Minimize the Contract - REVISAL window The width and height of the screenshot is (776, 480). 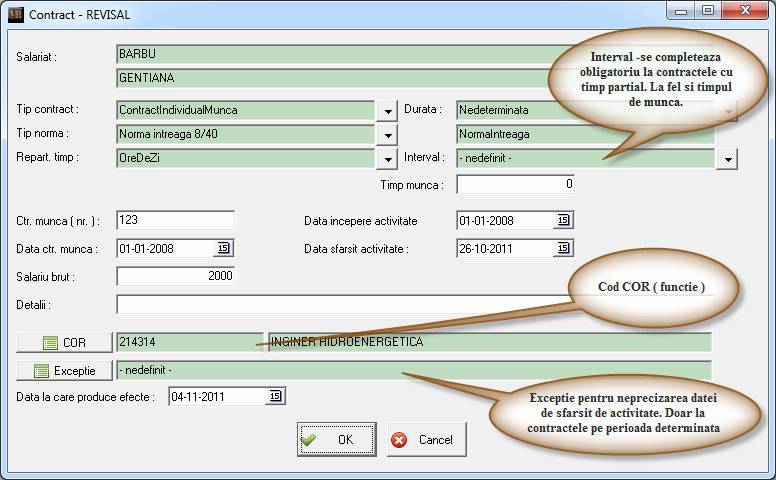[682, 12]
